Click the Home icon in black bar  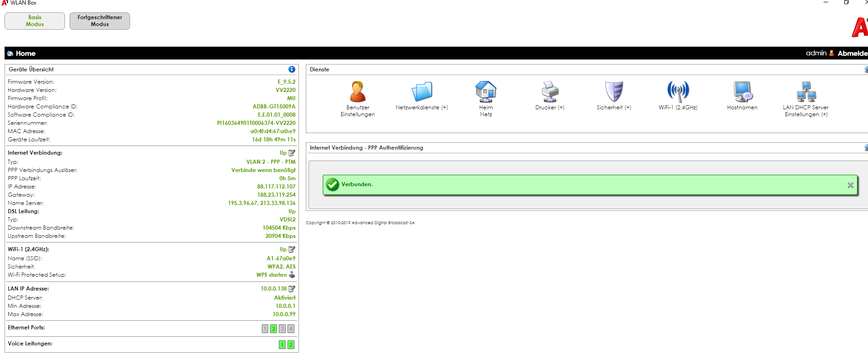pyautogui.click(x=10, y=54)
